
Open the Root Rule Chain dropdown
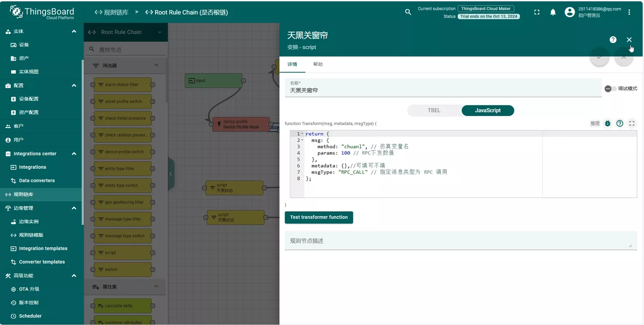[x=160, y=32]
